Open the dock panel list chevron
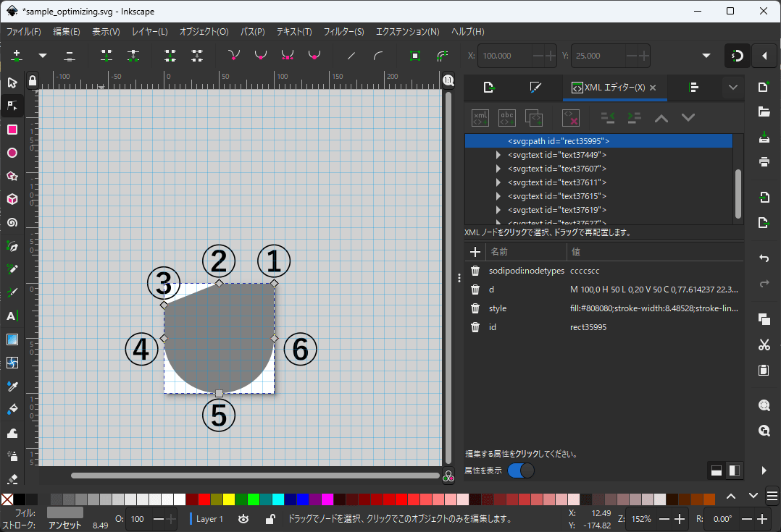 click(x=732, y=88)
